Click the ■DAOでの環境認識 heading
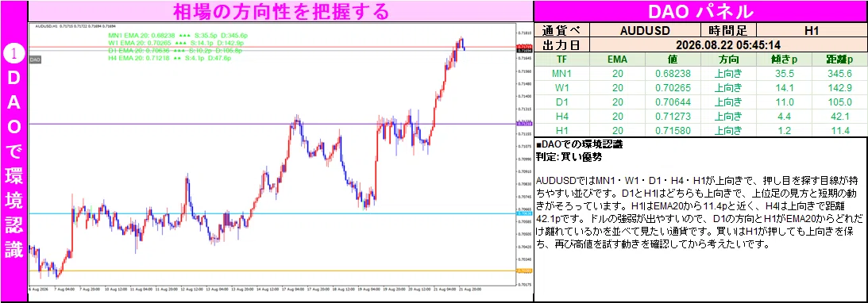The width and height of the screenshot is (868, 303). click(x=579, y=145)
